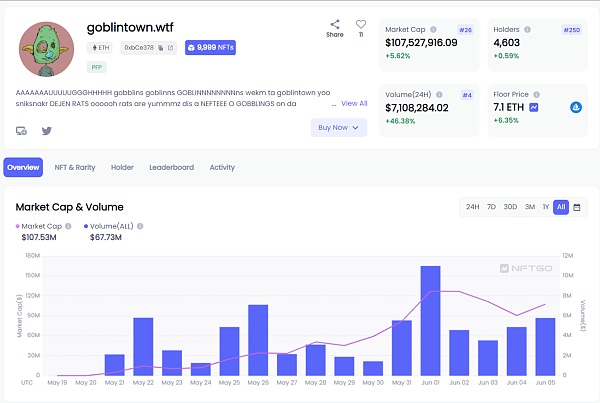600x403 pixels.
Task: Click Floor Price info icon
Action: pyautogui.click(x=536, y=95)
